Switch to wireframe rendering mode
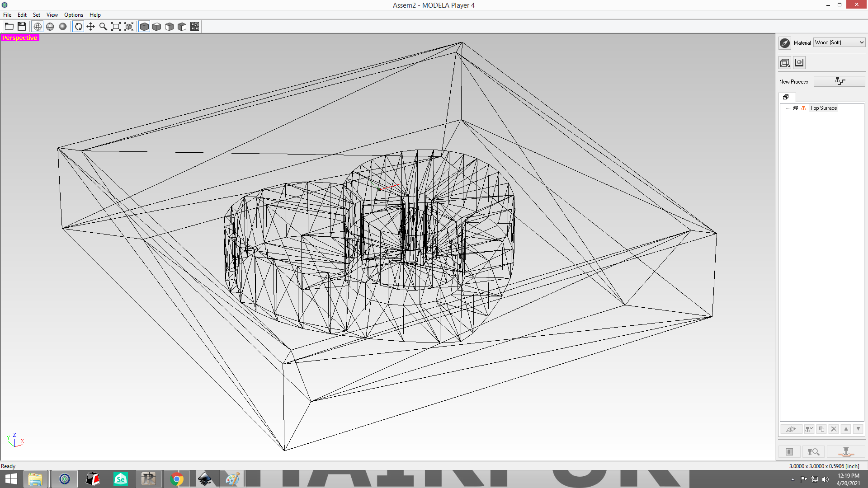868x488 pixels. point(38,27)
